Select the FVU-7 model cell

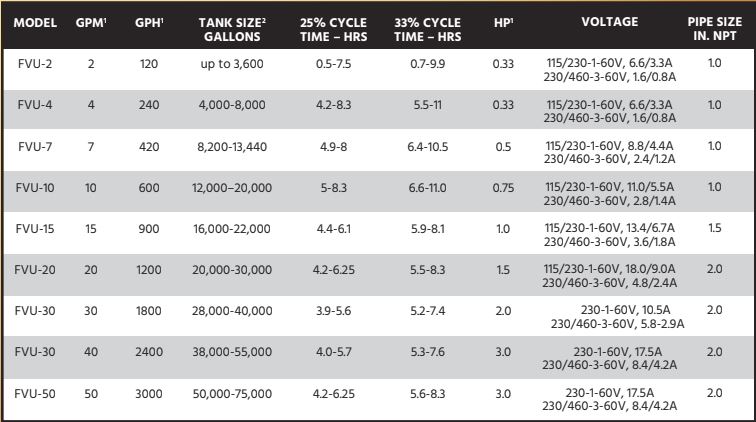pyautogui.click(x=35, y=147)
